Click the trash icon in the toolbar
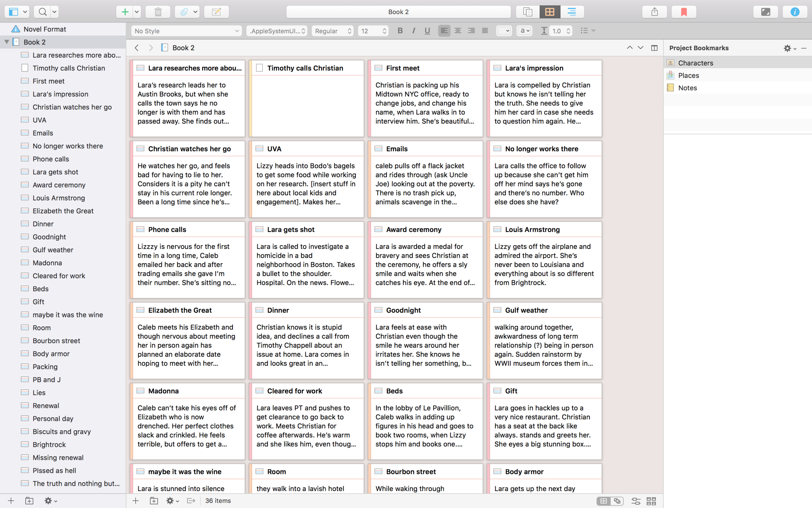 [x=158, y=12]
